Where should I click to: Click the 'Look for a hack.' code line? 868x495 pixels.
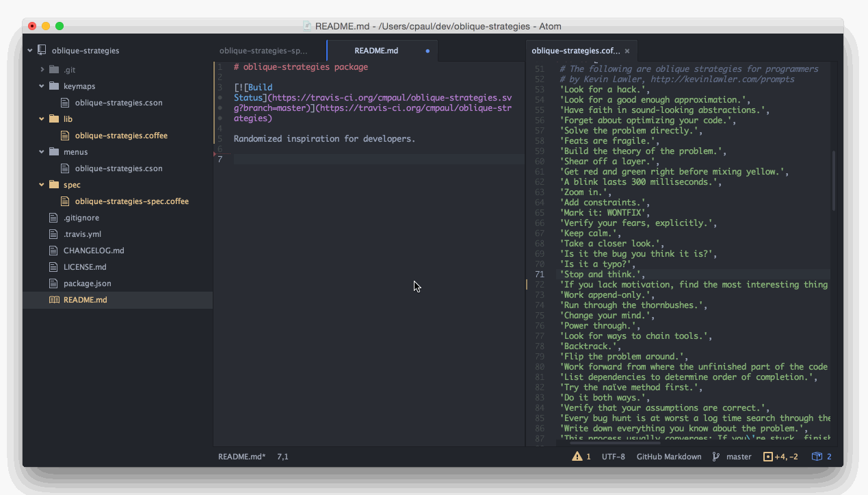(x=606, y=90)
